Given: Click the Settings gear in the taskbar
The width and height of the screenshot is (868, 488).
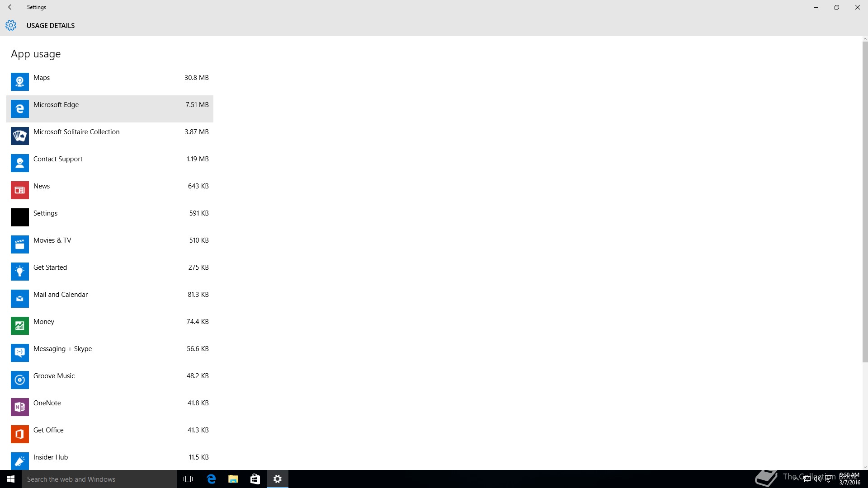Looking at the screenshot, I should point(278,479).
